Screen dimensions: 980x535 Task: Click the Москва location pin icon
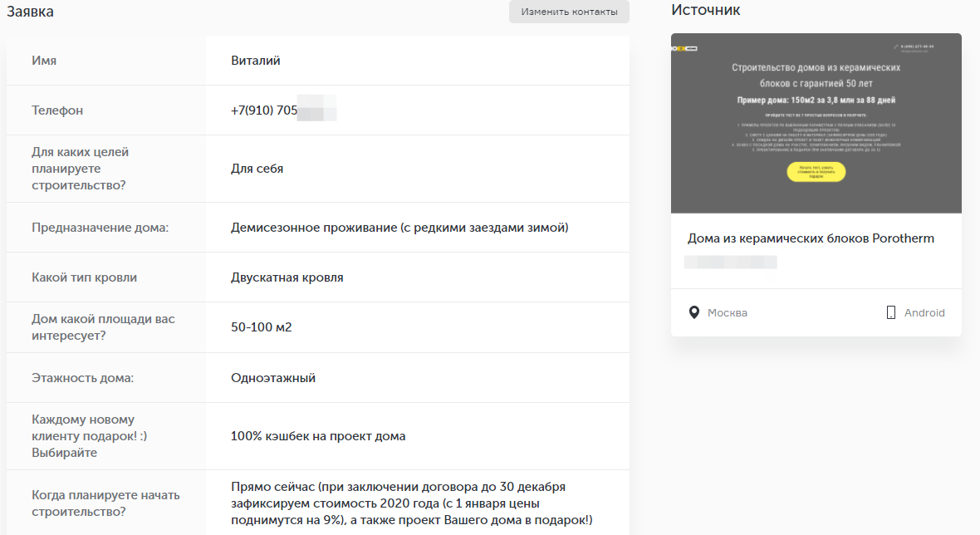[x=694, y=313]
